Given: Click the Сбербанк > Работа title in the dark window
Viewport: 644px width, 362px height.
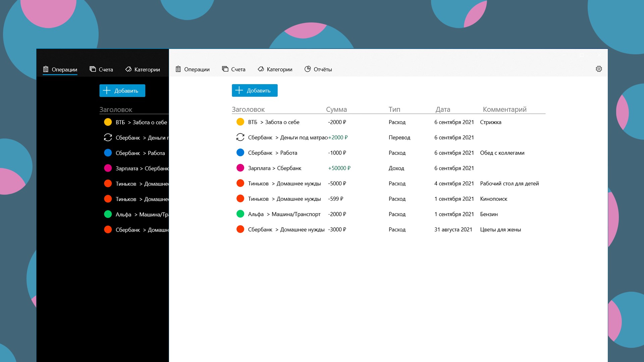Looking at the screenshot, I should coord(140,153).
